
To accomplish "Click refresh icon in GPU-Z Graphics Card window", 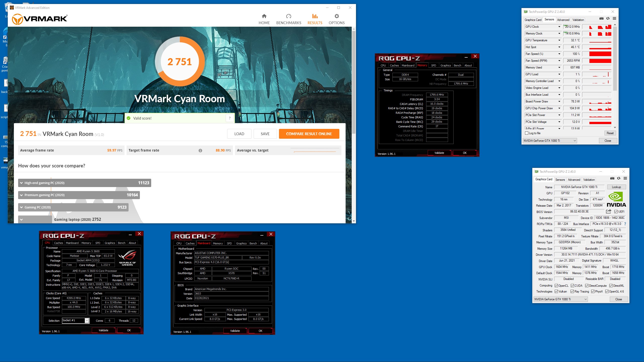I will click(619, 178).
